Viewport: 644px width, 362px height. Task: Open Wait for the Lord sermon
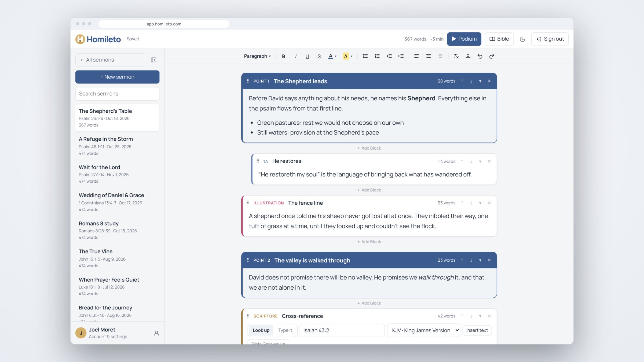[117, 174]
